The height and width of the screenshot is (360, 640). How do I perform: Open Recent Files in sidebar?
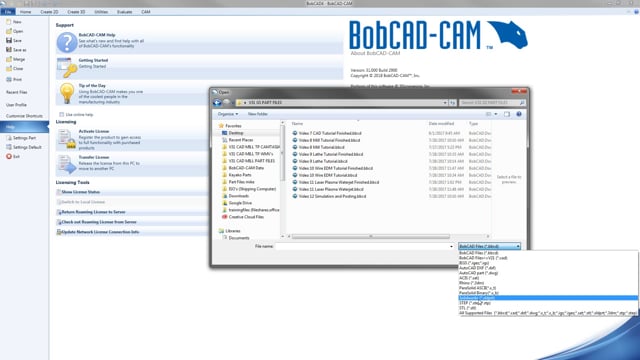pos(17,92)
